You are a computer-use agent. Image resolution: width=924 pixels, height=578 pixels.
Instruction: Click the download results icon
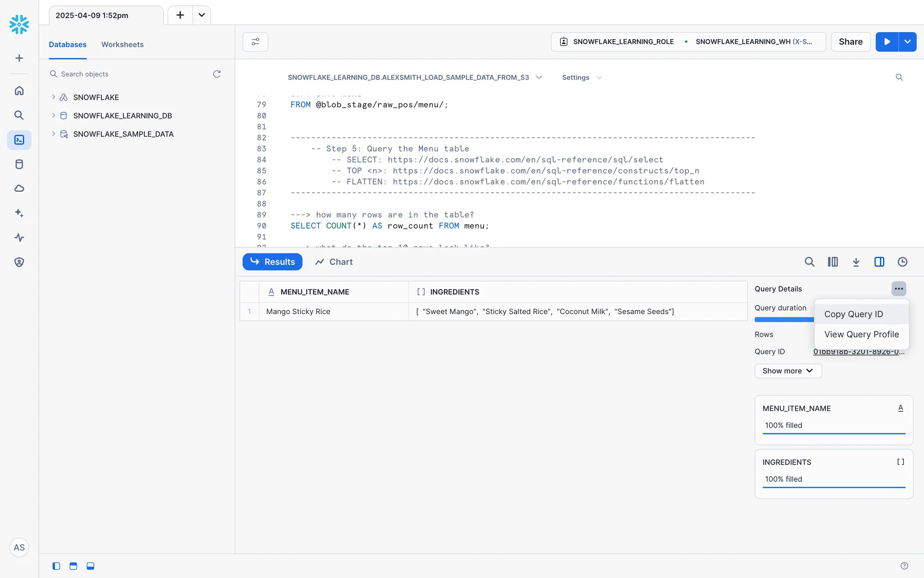click(856, 262)
